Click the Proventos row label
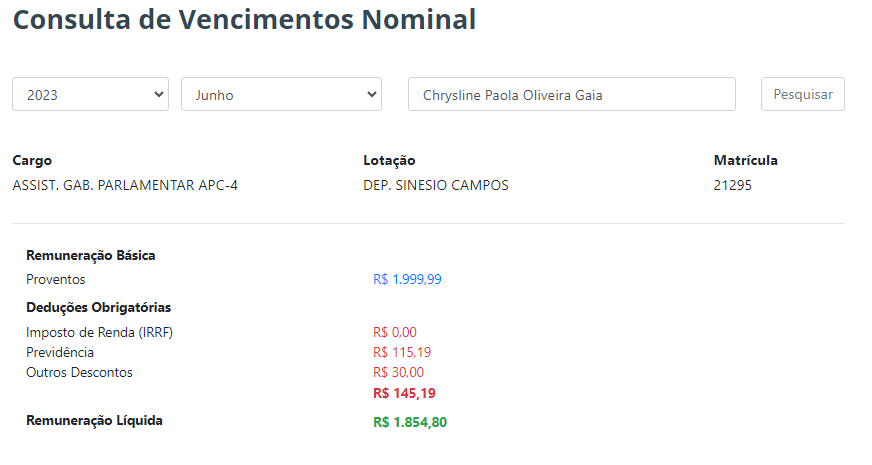The width and height of the screenshot is (872, 465). pos(56,279)
